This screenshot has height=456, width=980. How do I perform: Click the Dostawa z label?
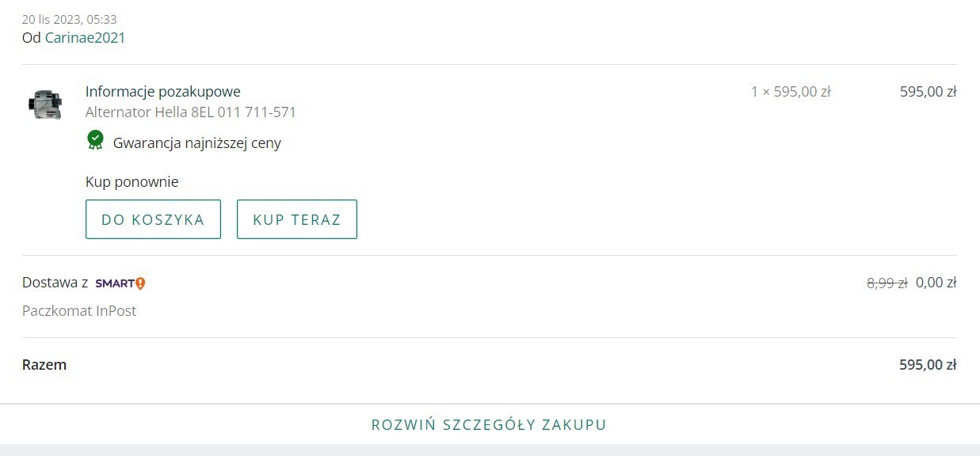coord(55,283)
